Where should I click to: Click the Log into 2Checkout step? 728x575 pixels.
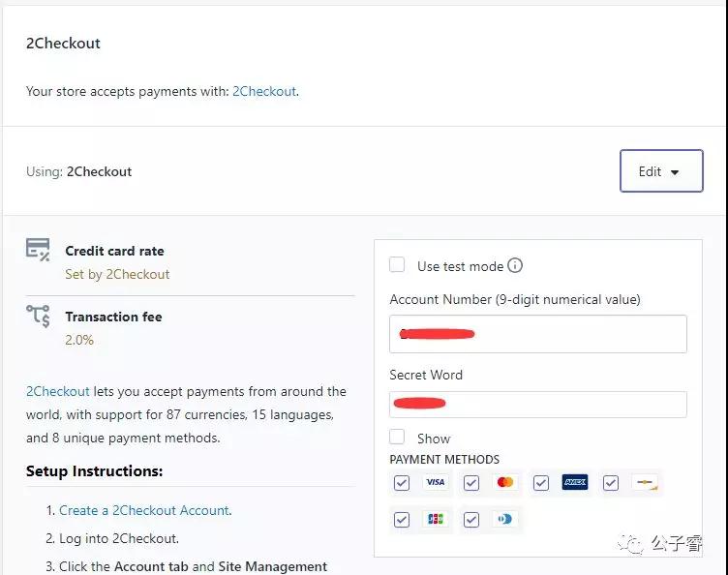[x=119, y=538]
